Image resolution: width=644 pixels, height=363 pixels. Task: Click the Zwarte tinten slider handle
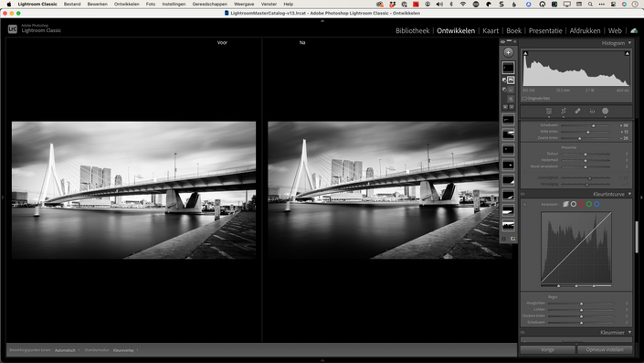click(x=579, y=139)
